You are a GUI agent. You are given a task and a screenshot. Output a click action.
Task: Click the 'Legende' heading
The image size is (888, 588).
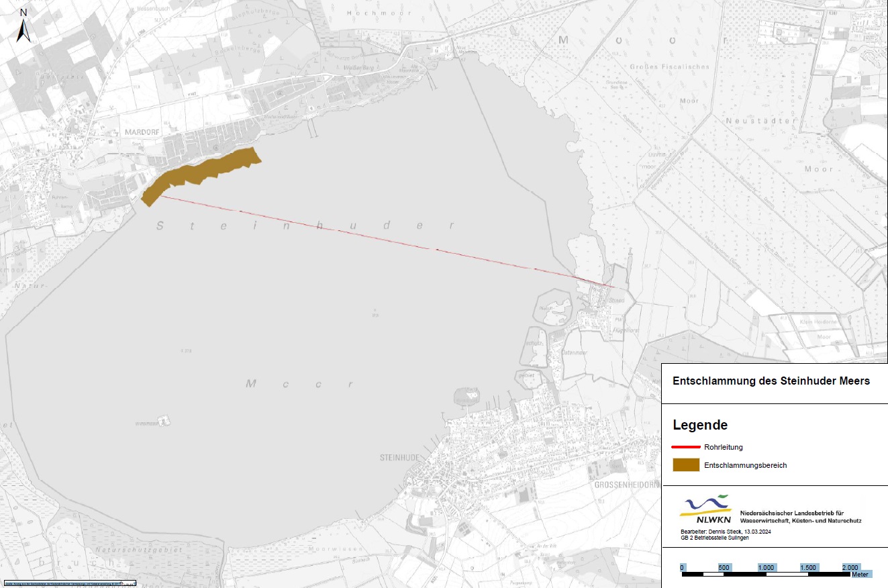pos(700,425)
